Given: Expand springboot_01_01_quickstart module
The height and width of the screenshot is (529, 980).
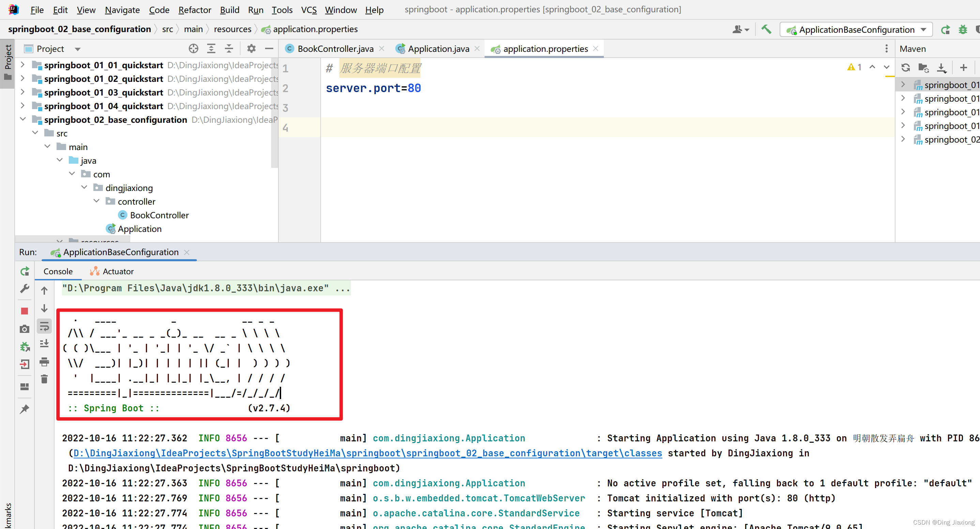Looking at the screenshot, I should (22, 65).
